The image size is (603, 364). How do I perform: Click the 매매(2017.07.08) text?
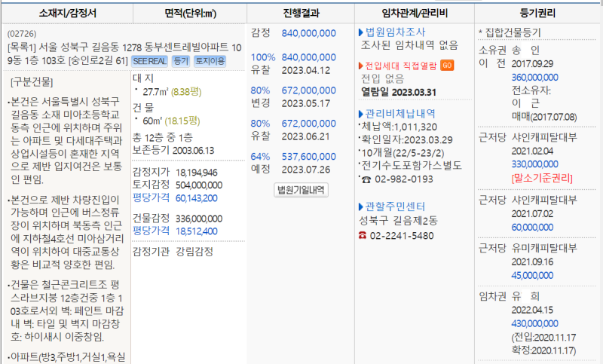[x=544, y=117]
